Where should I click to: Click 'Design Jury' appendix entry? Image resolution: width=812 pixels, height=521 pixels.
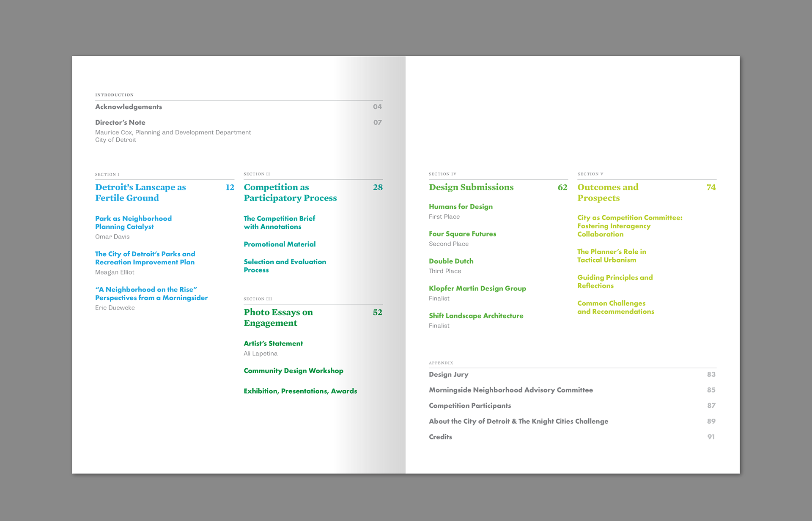(448, 375)
